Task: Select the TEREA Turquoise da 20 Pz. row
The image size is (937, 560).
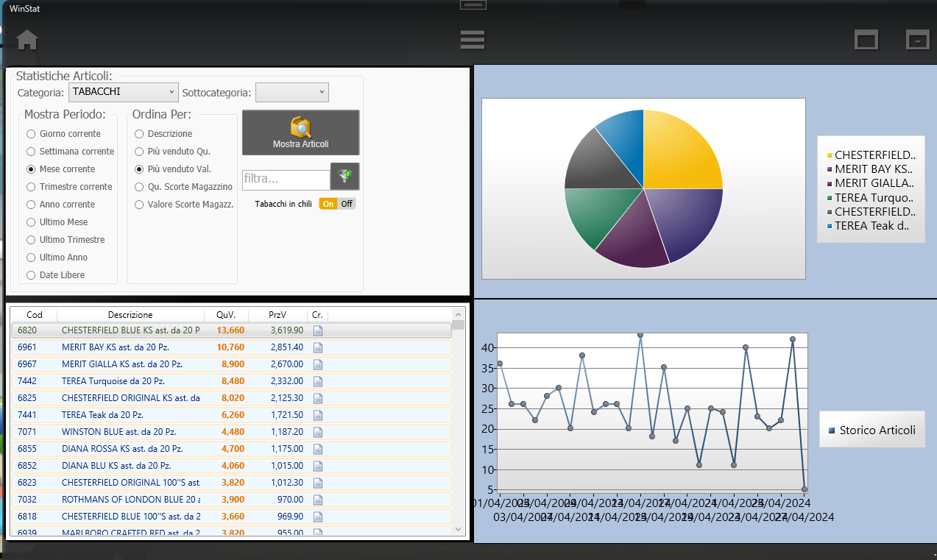Action: (231, 381)
